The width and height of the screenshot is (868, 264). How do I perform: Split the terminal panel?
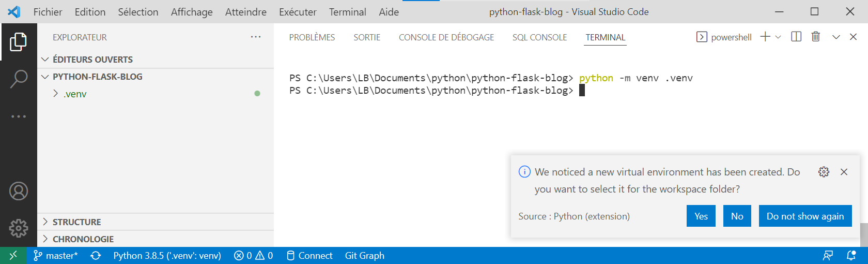click(x=796, y=37)
